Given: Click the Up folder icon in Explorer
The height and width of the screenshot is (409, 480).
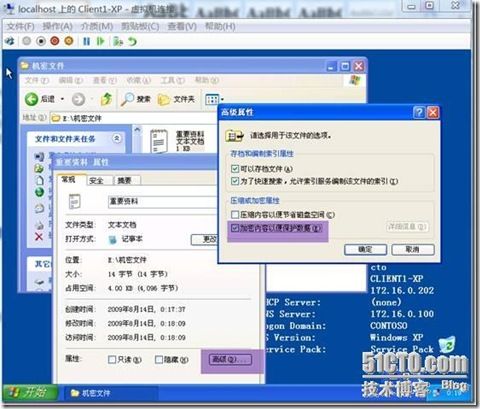Looking at the screenshot, I should point(106,99).
